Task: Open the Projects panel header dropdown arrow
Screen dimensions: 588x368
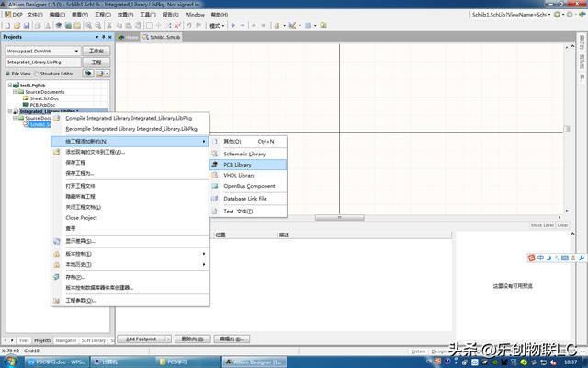Action: pyautogui.click(x=96, y=37)
